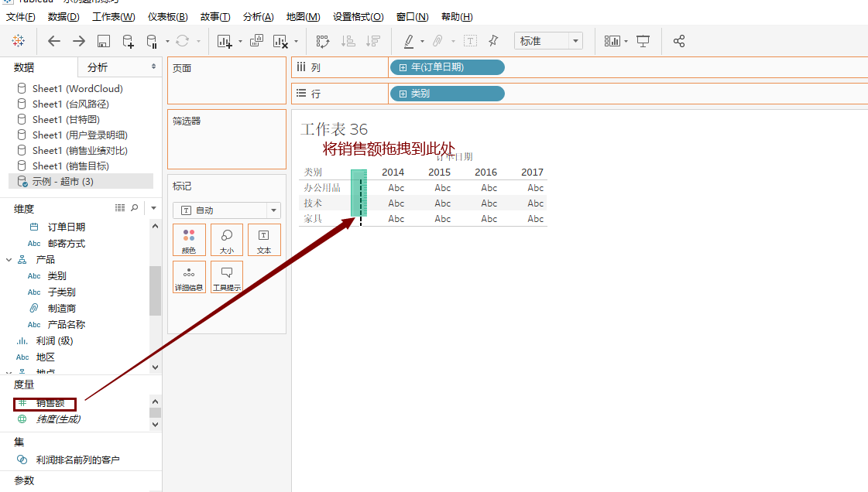Click the new data source icon
Viewport: 868px width, 492px height.
pyautogui.click(x=128, y=41)
